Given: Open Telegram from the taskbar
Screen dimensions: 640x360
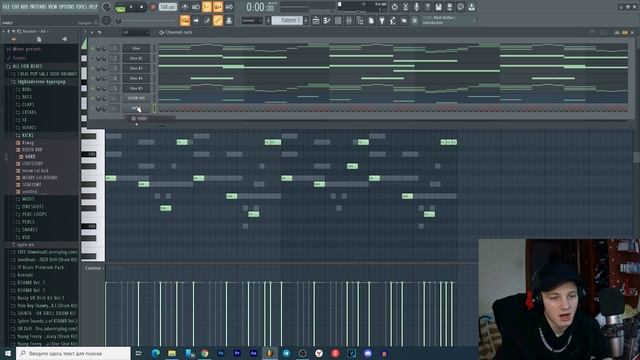Looking at the screenshot, I should click(286, 353).
